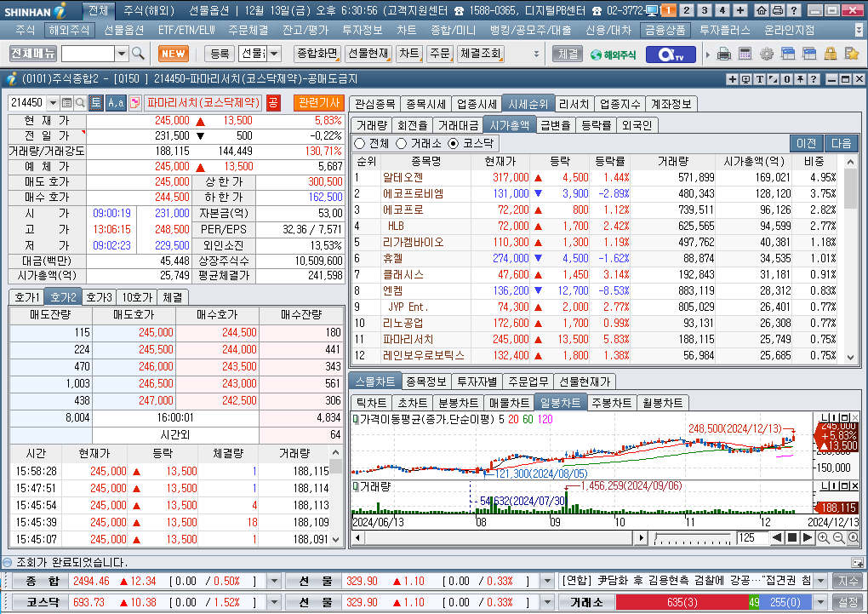The width and height of the screenshot is (868, 614).
Task: Switch to the 해외주식 menu
Action: [69, 30]
